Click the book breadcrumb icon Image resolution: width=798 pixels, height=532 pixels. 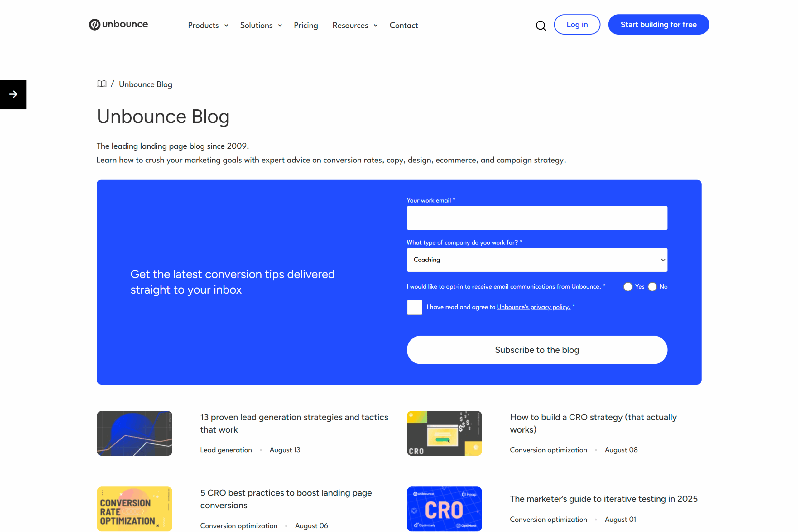point(101,84)
